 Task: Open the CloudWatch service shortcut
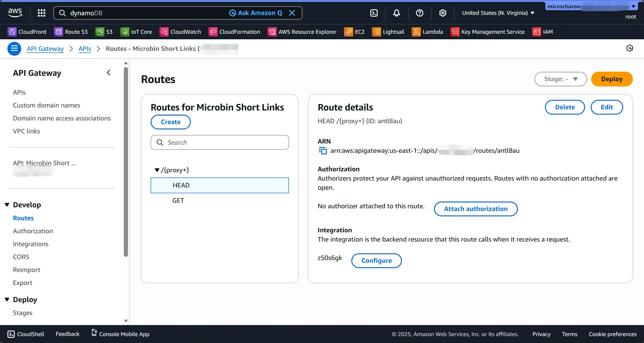tap(180, 32)
